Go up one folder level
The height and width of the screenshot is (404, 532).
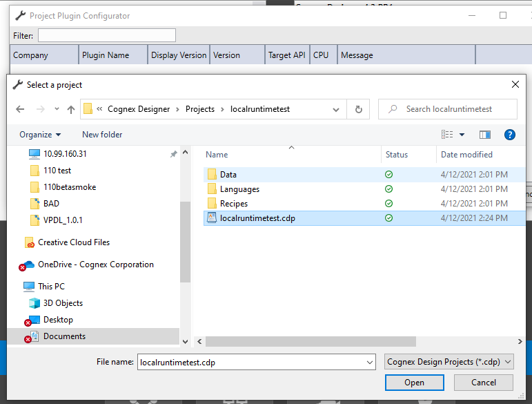coord(71,109)
